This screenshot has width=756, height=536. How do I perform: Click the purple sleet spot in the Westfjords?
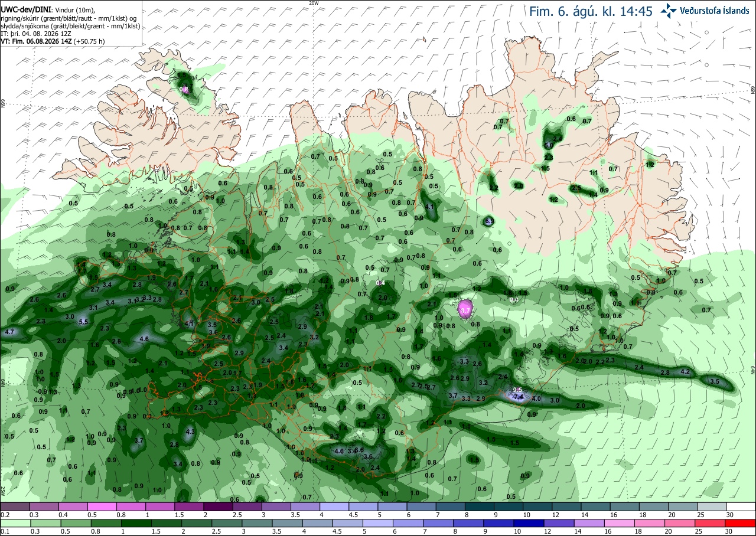[x=185, y=90]
